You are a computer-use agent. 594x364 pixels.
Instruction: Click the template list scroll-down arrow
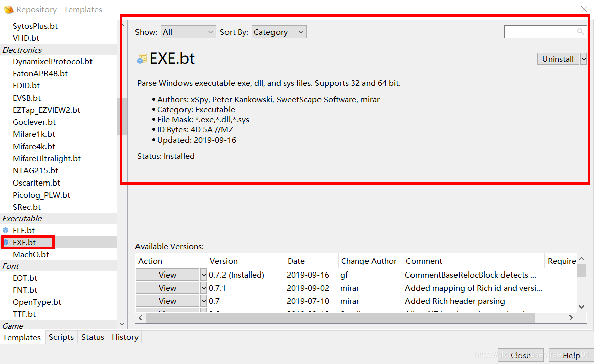coord(122,324)
